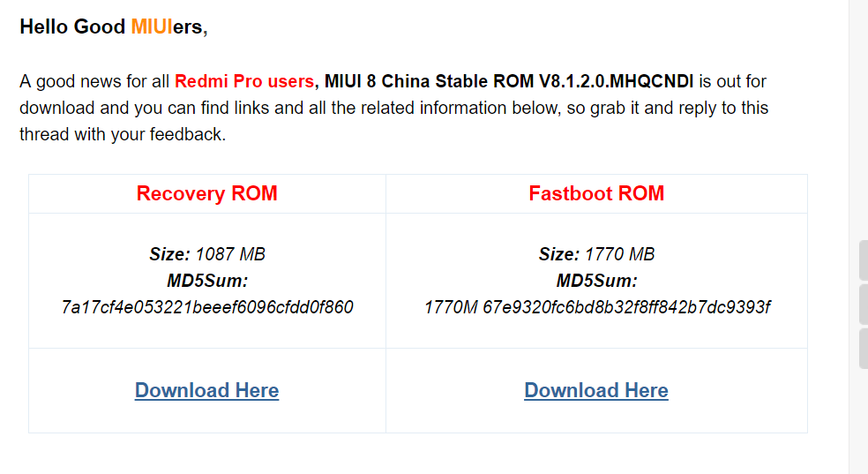The height and width of the screenshot is (474, 868).
Task: Click the MD5Sum label under Recovery ROM
Action: [207, 281]
